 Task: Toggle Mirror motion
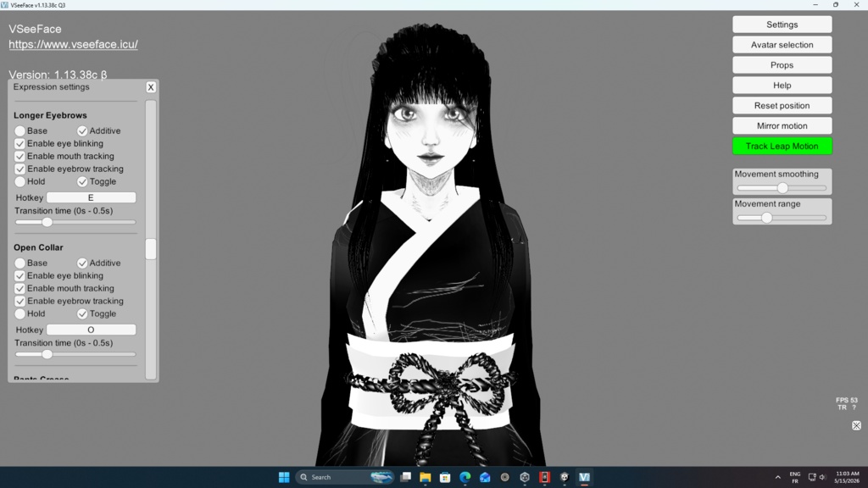[782, 125]
